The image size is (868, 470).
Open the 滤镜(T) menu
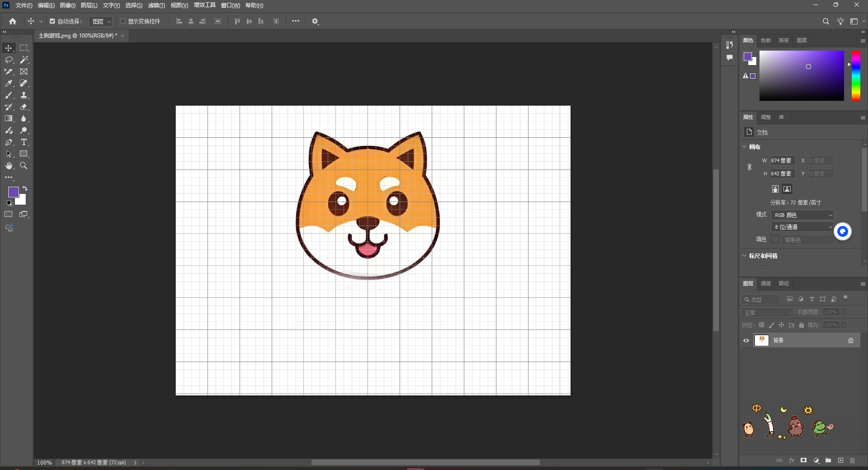(x=156, y=5)
